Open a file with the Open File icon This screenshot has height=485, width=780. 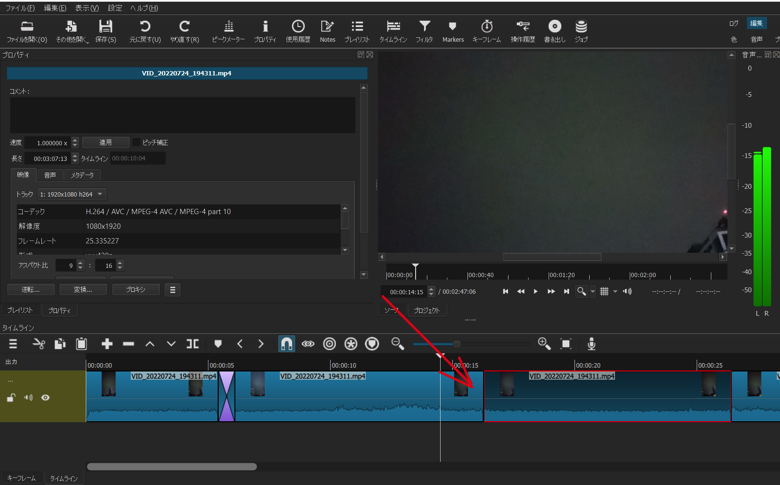pos(27,31)
